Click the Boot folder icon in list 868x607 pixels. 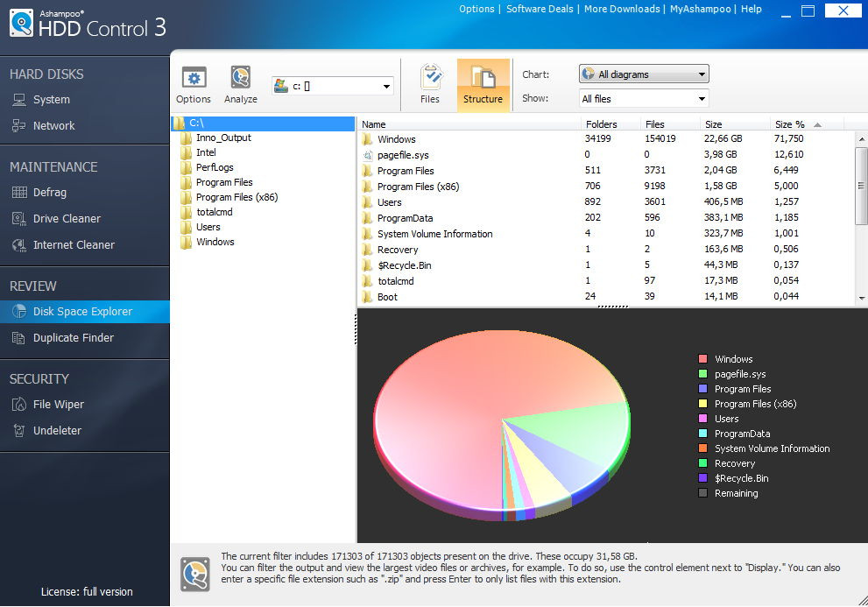click(367, 297)
